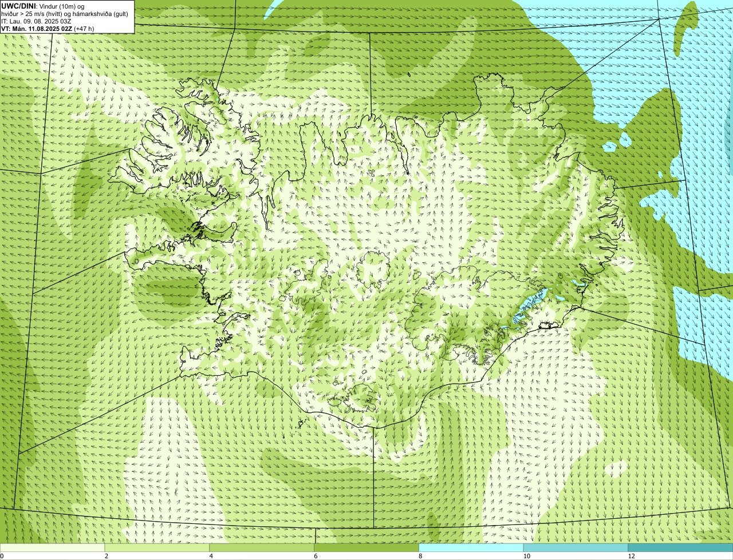Select the 8–10 m/s light cyan segment
Screen dimensions: 733x560
pyautogui.click(x=471, y=548)
